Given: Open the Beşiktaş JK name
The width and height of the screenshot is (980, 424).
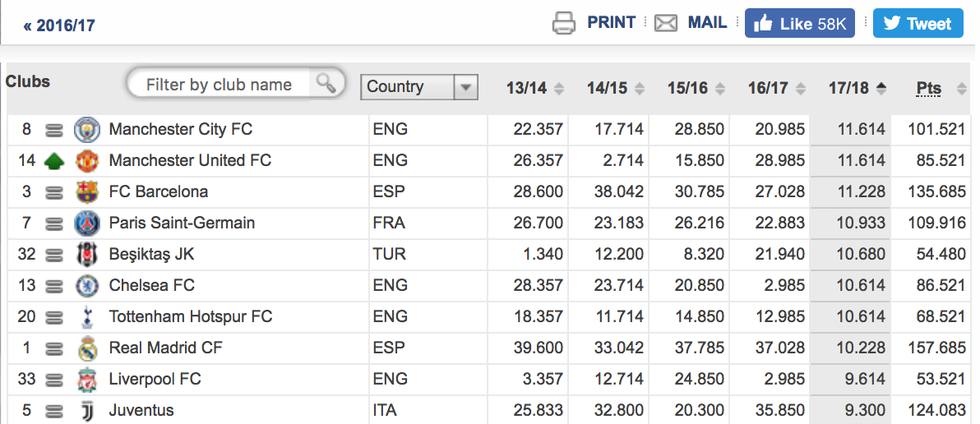Looking at the screenshot, I should click(x=152, y=254).
